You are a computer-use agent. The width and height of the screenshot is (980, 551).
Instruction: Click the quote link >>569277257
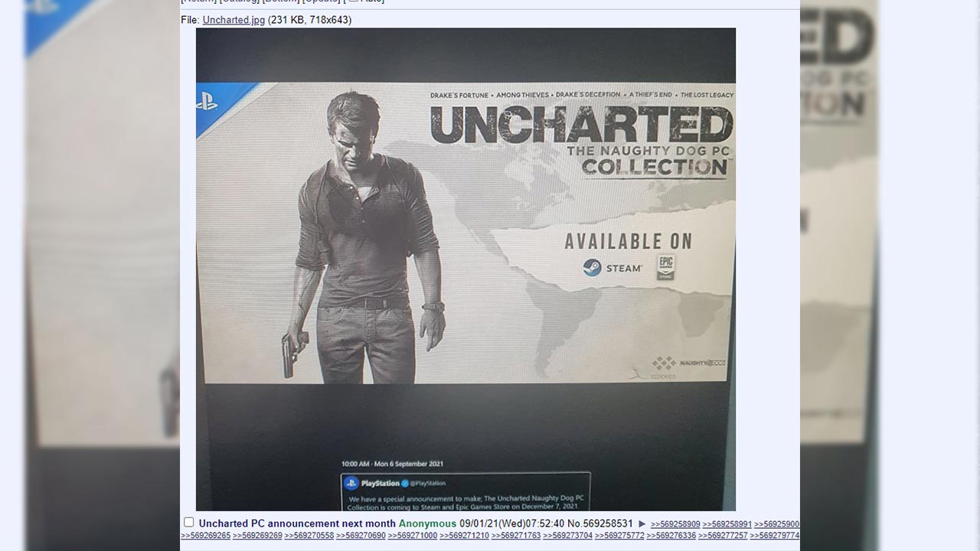(x=722, y=536)
